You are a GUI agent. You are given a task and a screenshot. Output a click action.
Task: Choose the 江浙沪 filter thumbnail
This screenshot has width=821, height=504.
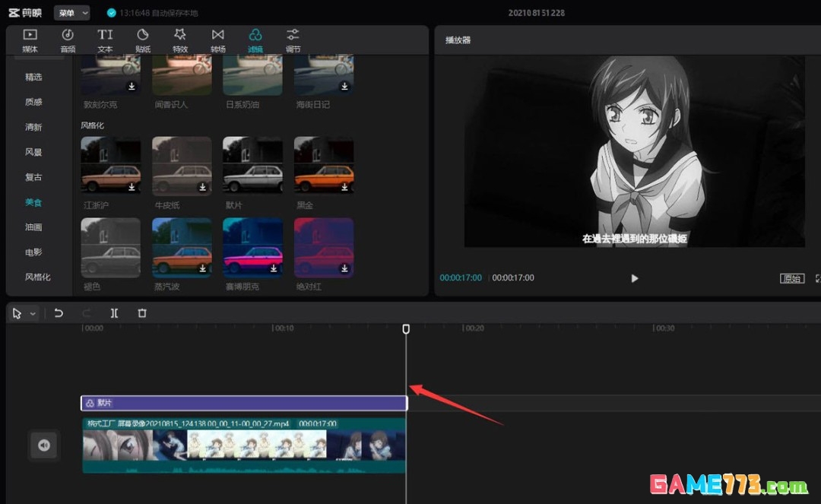tap(110, 166)
